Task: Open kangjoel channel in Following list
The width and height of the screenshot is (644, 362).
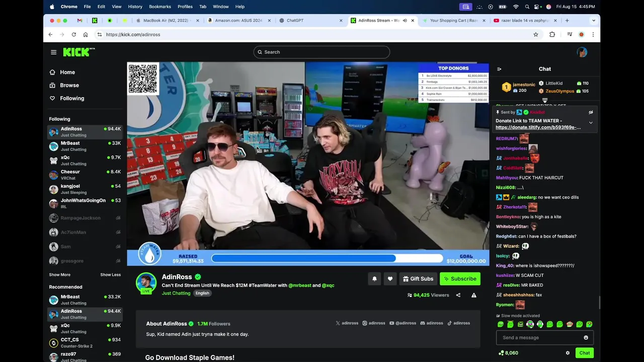Action: point(85,189)
